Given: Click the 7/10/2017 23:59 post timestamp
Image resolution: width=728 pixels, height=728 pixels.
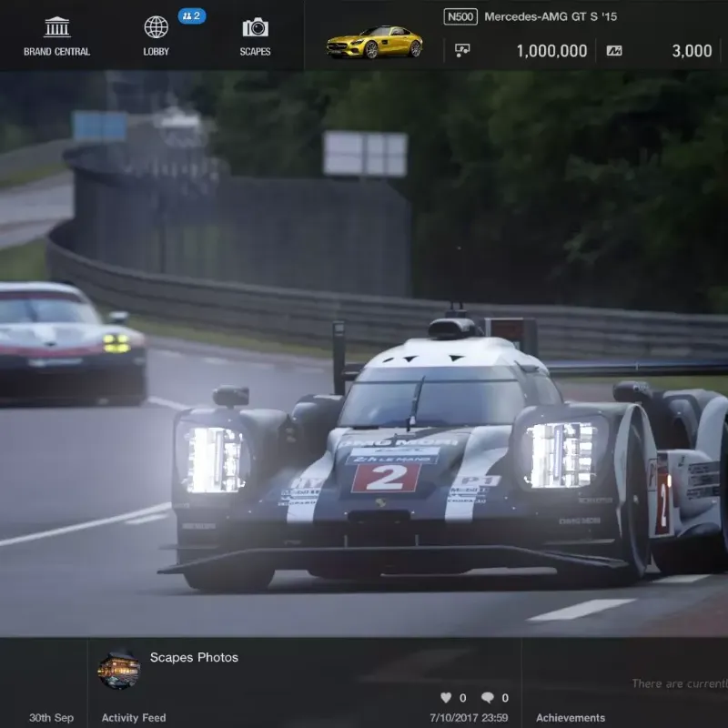Looking at the screenshot, I should coord(469,718).
